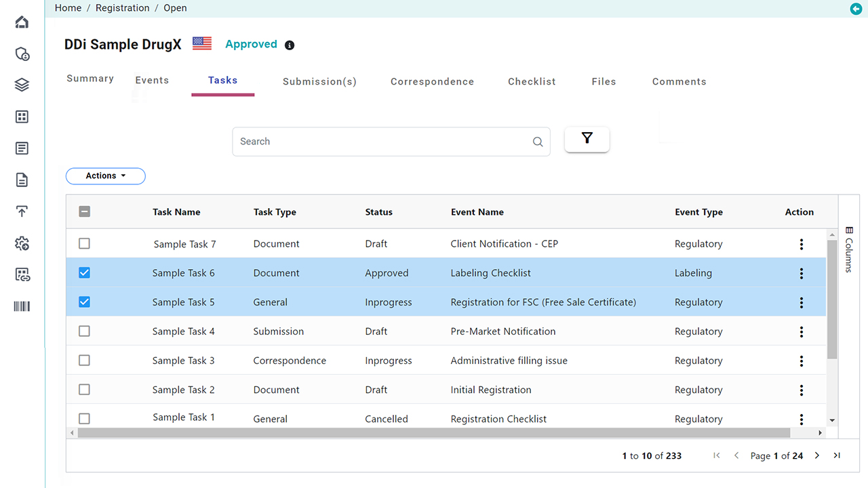Viewport: 868px width, 488px height.
Task: Click the Labeling Checklist event cell
Action: [x=490, y=273]
